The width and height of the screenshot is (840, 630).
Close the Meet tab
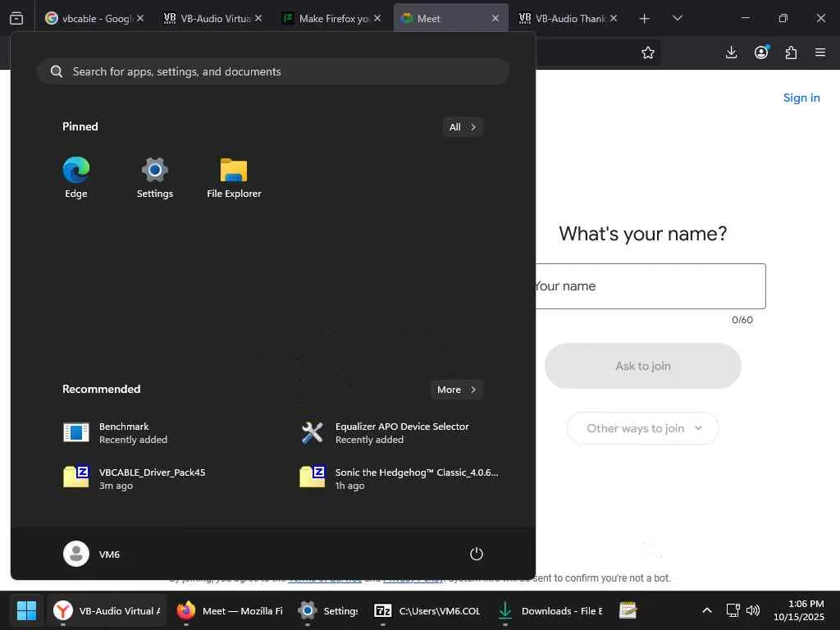pyautogui.click(x=495, y=18)
